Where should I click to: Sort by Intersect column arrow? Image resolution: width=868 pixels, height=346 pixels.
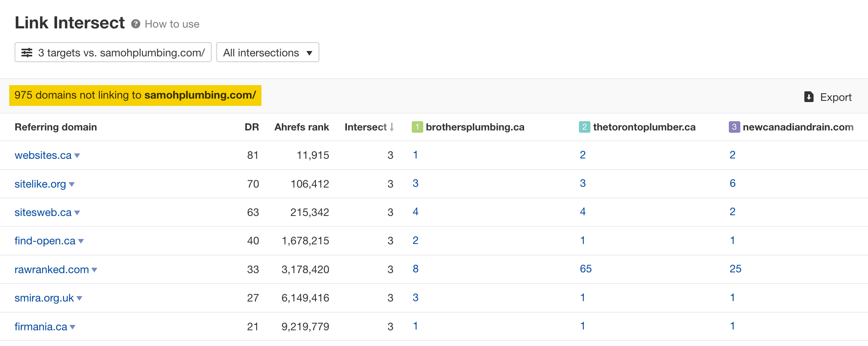[392, 127]
